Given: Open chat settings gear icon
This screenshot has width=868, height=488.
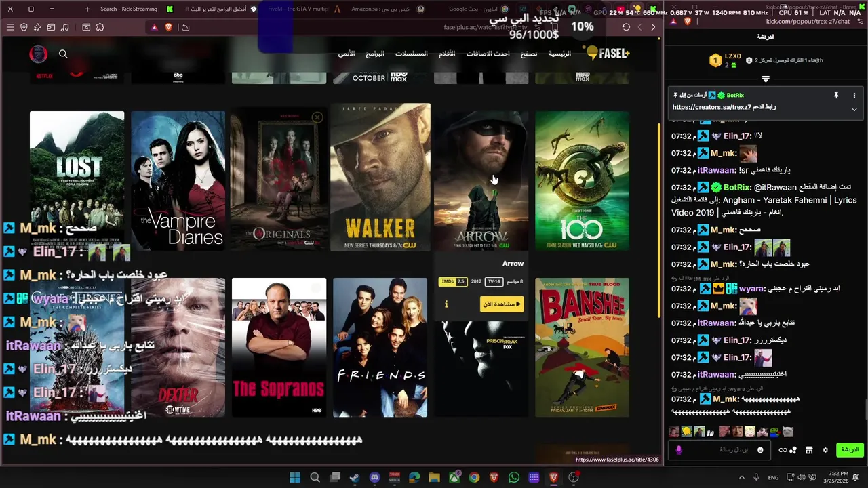Looking at the screenshot, I should [x=825, y=450].
